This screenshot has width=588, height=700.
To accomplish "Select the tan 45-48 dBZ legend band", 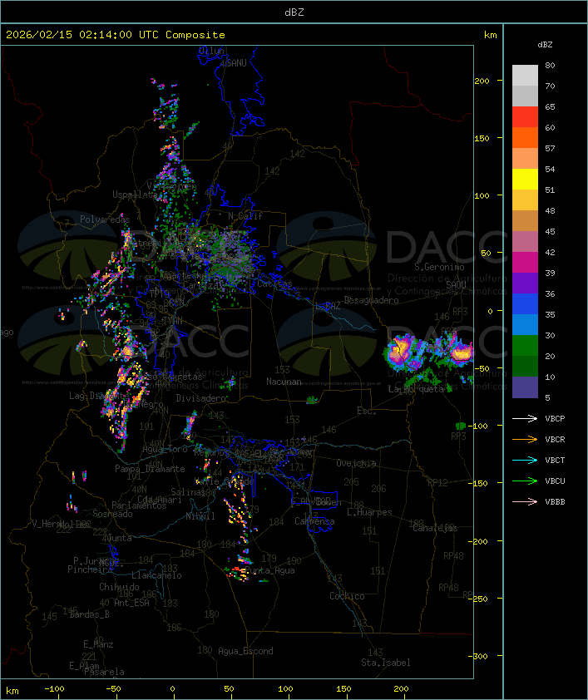I will click(525, 221).
